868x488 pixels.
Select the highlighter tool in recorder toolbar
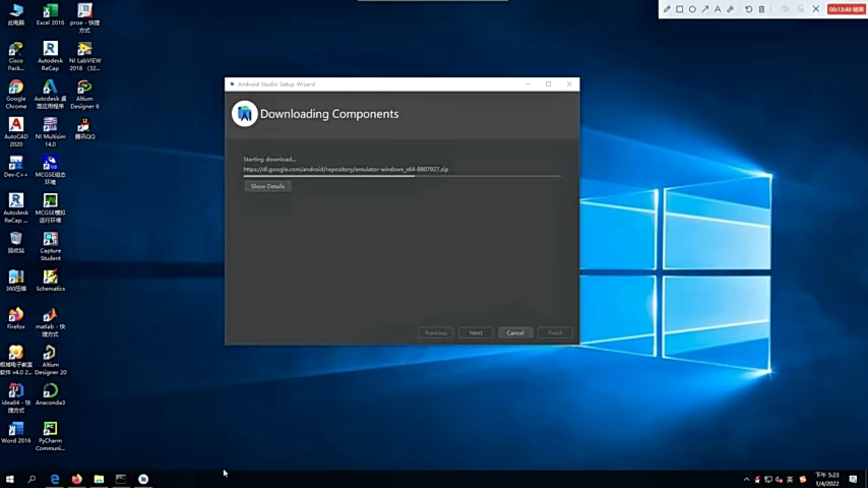[x=730, y=9]
